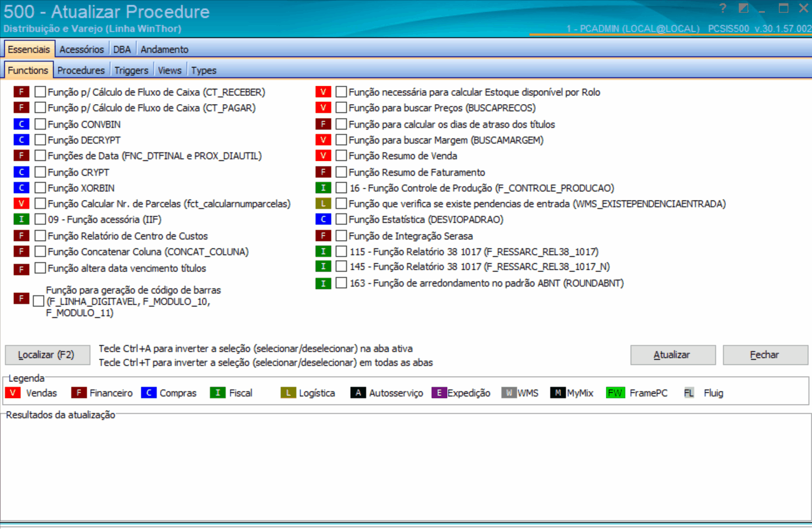Click the F icon beside geração de código de barras
The image size is (812, 529).
[x=22, y=298]
